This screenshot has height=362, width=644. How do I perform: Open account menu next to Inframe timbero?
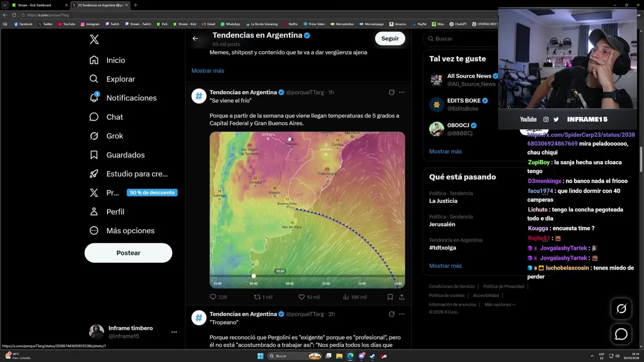click(x=174, y=332)
